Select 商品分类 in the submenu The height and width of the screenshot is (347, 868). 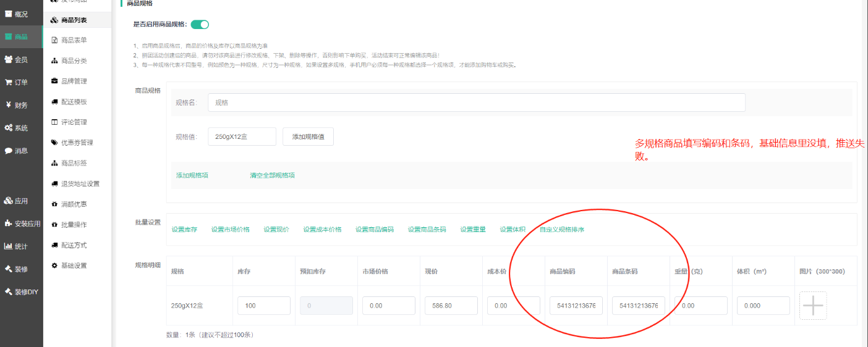[74, 61]
